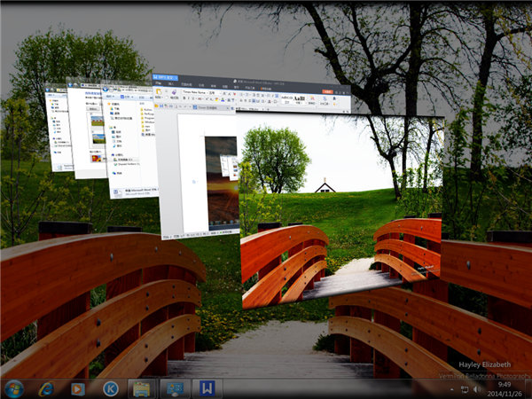532x399 pixels.
Task: Select the front desktop window in Flip 3D
Action: [341, 213]
